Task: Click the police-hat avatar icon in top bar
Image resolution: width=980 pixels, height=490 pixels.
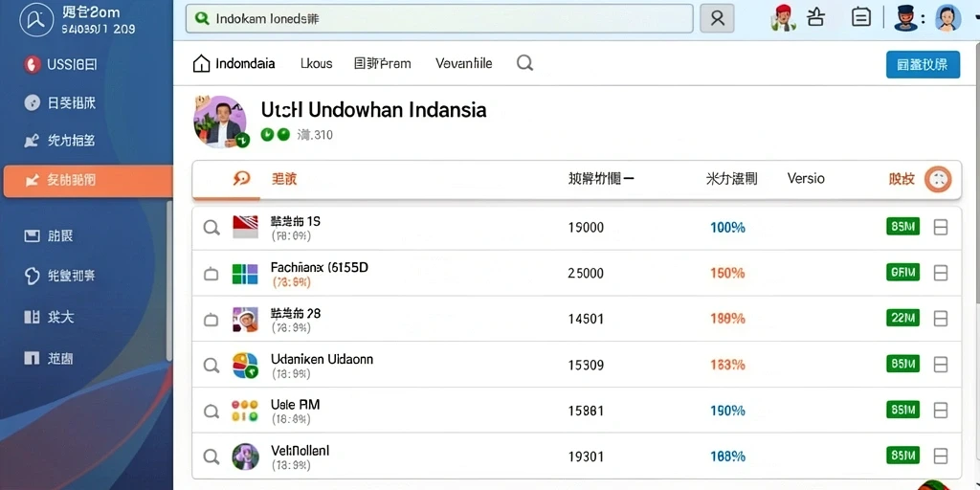Action: 905,18
